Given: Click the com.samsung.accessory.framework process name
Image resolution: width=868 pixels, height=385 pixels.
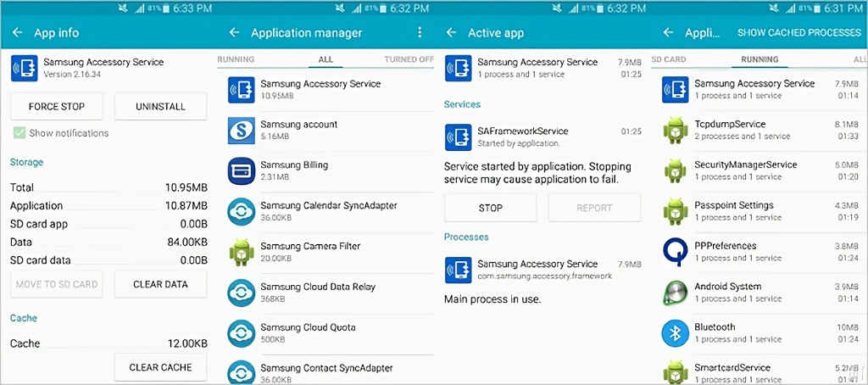Looking at the screenshot, I should click(545, 276).
